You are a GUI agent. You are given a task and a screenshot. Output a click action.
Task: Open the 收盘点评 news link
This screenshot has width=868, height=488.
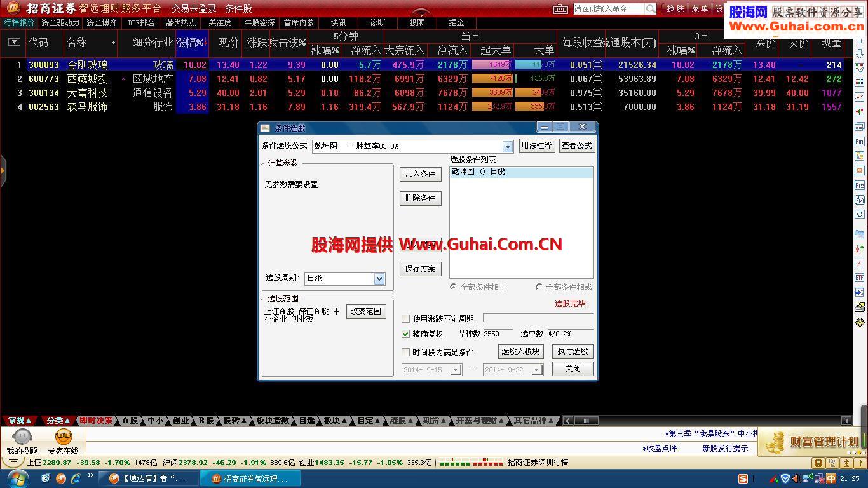660,448
